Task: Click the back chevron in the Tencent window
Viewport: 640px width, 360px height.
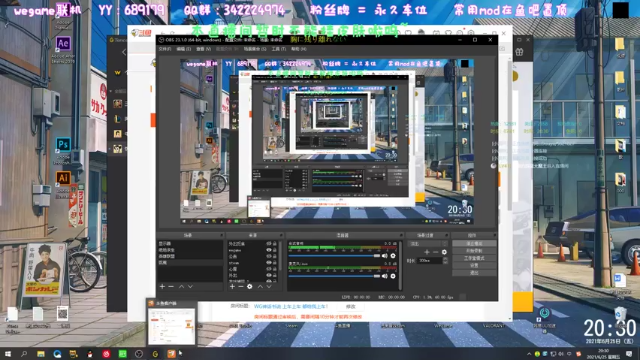Action: (x=124, y=52)
